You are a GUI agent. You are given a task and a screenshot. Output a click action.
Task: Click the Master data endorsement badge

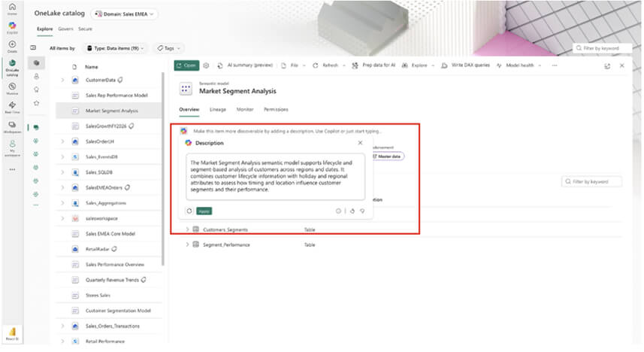[x=387, y=156]
